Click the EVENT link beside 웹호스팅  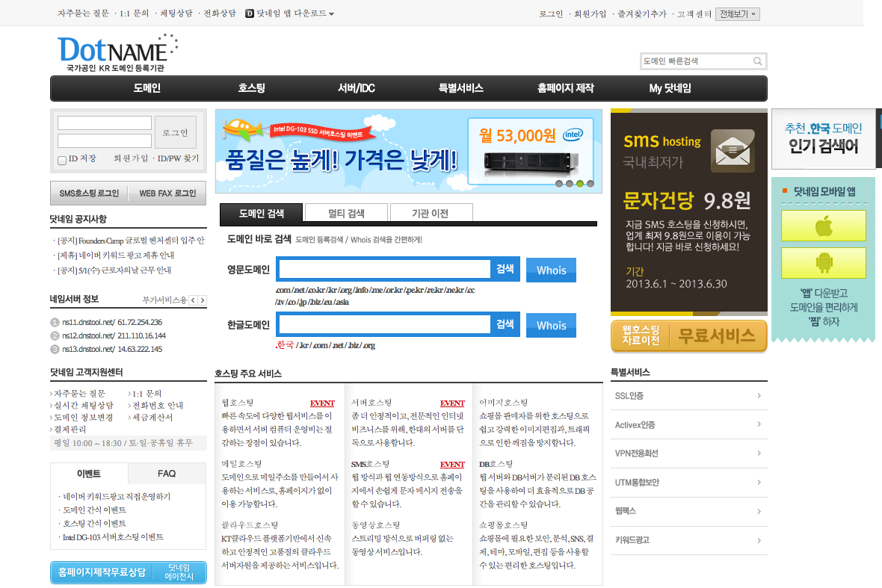coord(322,403)
